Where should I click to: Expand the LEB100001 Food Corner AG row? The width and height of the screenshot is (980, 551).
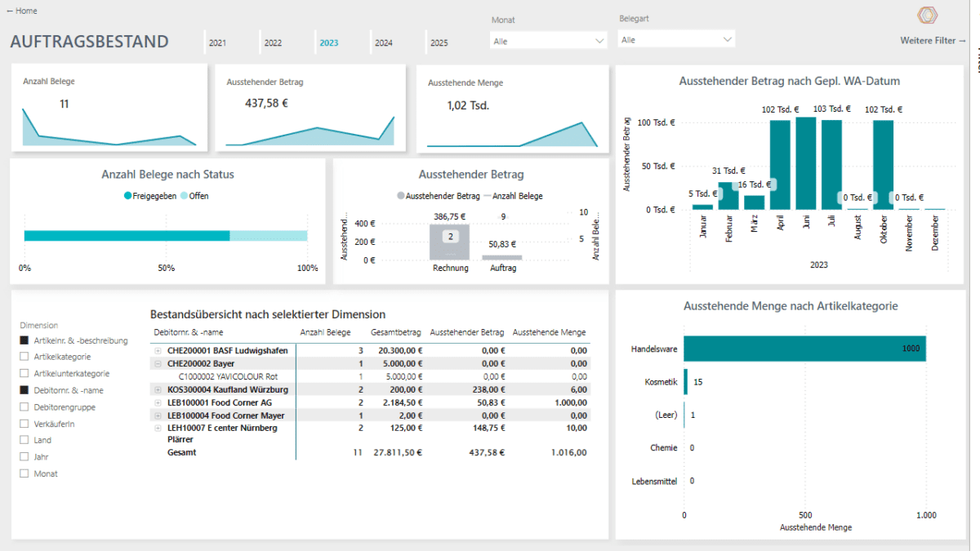158,402
